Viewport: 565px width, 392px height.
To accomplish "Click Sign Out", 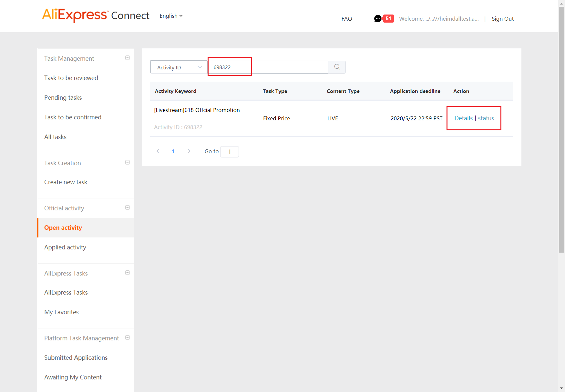I will click(503, 19).
